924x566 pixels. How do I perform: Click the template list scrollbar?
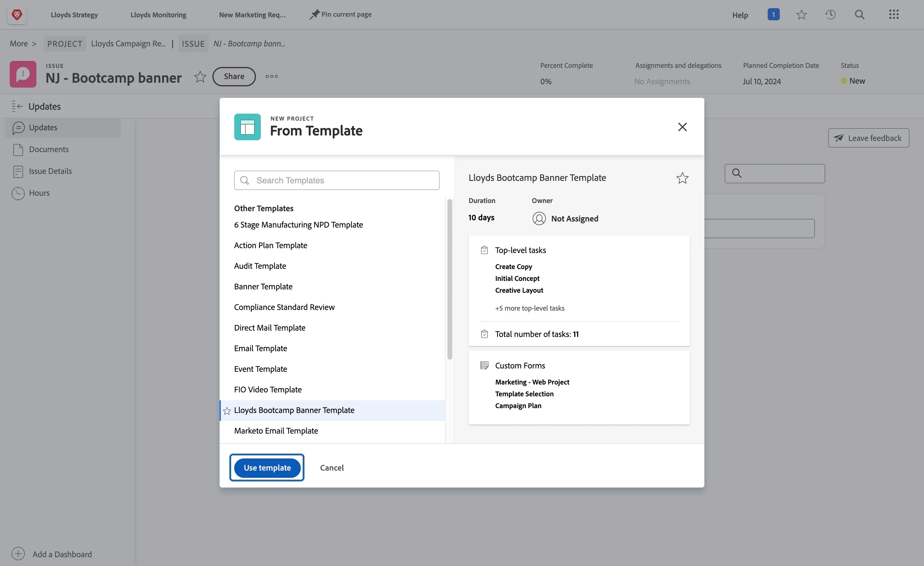449,279
